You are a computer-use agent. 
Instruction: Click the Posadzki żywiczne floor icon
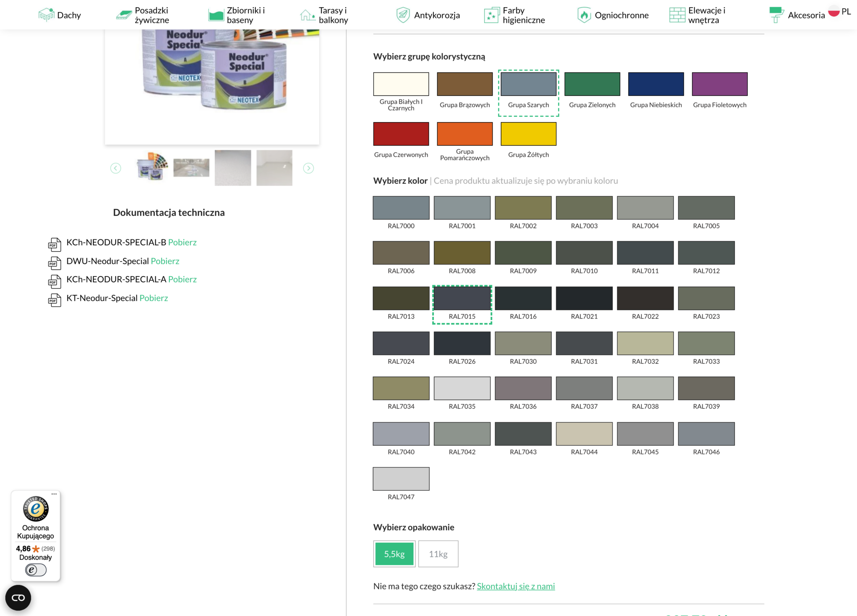click(x=124, y=15)
